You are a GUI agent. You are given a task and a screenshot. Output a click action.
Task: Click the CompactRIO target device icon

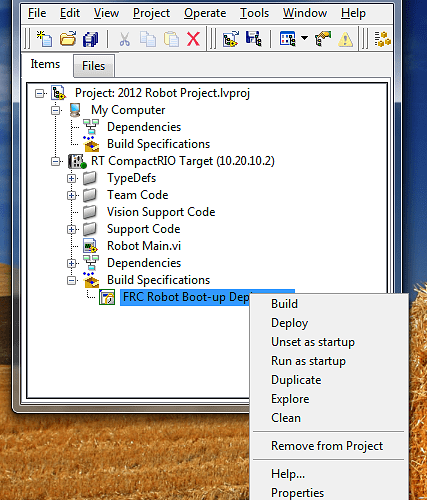[x=77, y=161]
